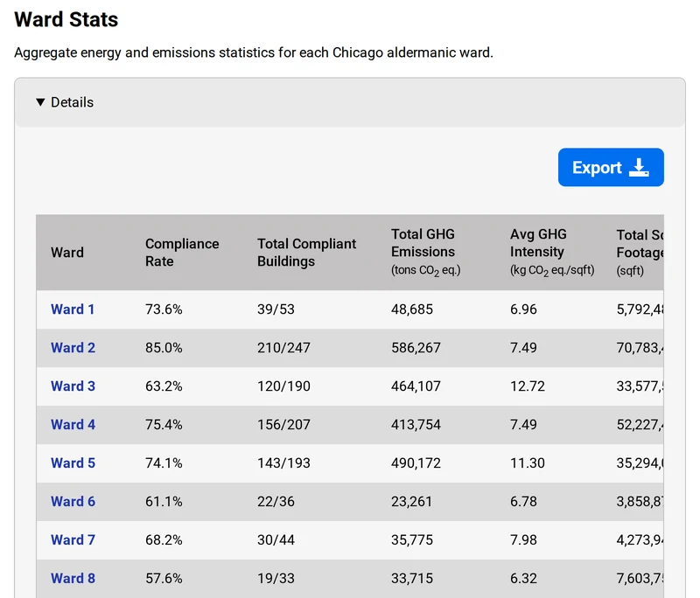Select the 464,107 emissions value
Image resolution: width=700 pixels, height=598 pixels.
click(x=416, y=386)
